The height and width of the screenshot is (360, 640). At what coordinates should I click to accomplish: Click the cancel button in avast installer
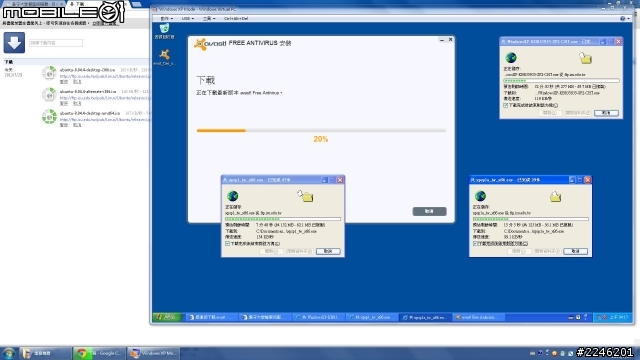tap(429, 211)
